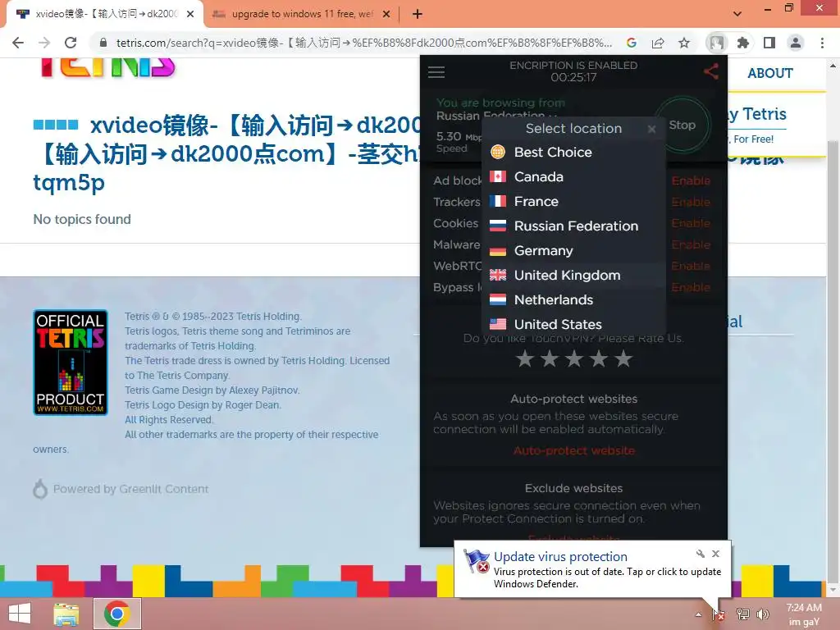Click the wrench icon in notification
The image size is (840, 630).
point(701,554)
